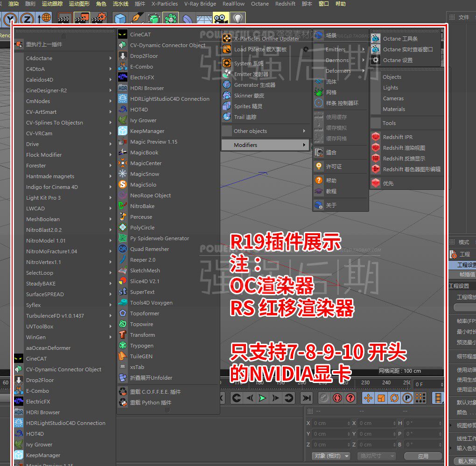This screenshot has height=466, width=476.
Task: Expand the TurbulenceFD v1.0.1437 submenu
Action: coord(69,316)
